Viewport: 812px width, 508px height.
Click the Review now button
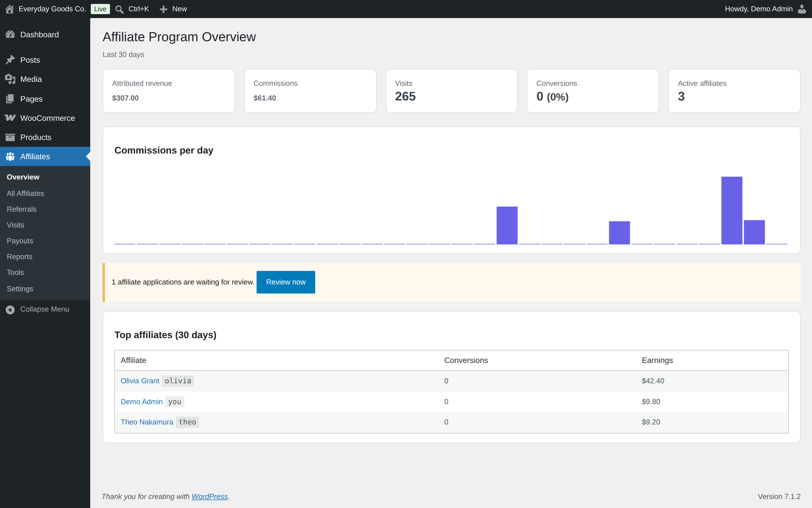(x=286, y=282)
